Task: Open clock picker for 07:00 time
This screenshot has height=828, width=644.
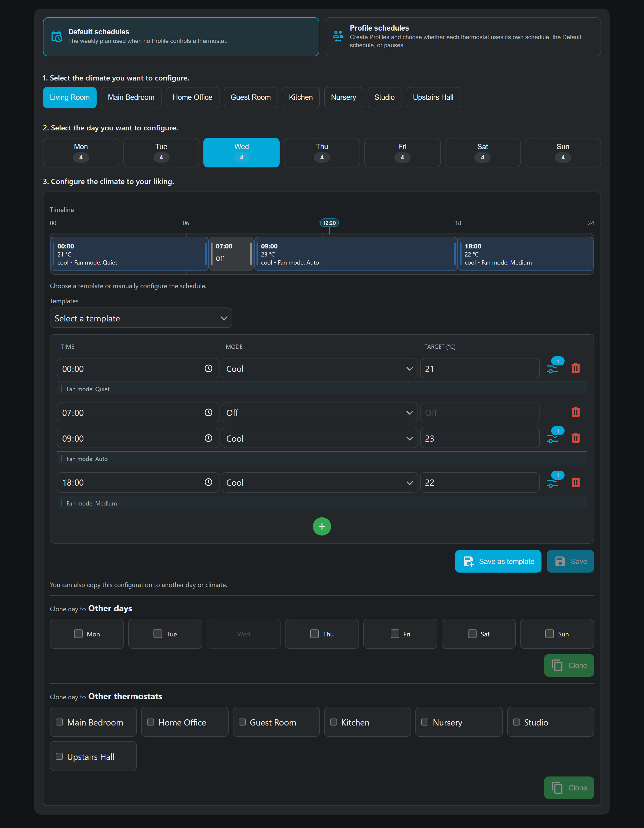Action: coord(208,412)
